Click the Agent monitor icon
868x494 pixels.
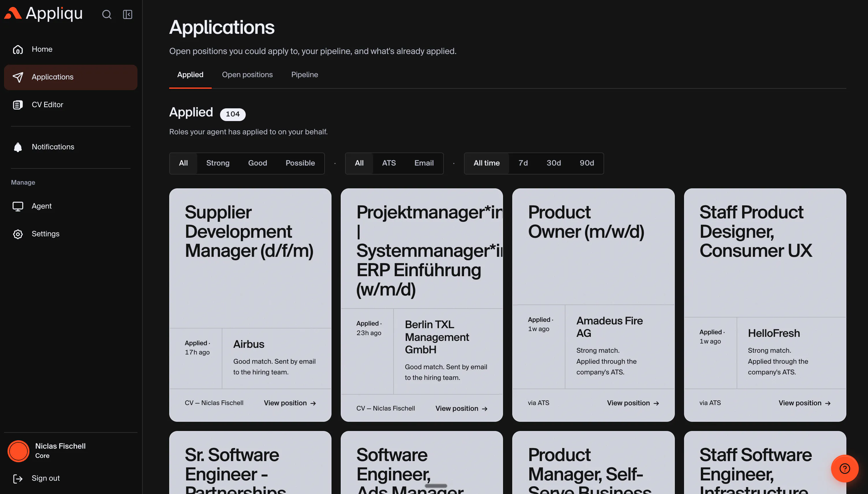pyautogui.click(x=18, y=206)
